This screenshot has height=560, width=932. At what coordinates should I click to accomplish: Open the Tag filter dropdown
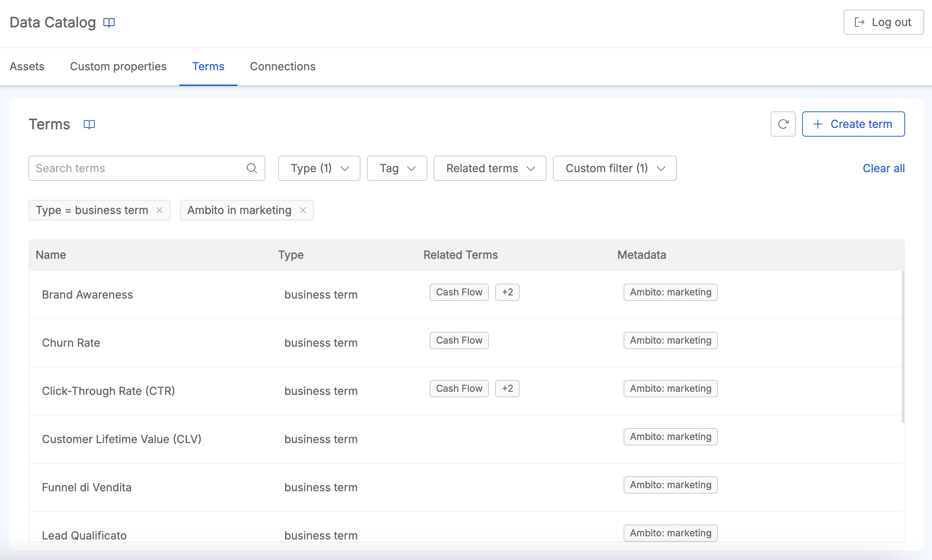pyautogui.click(x=397, y=168)
